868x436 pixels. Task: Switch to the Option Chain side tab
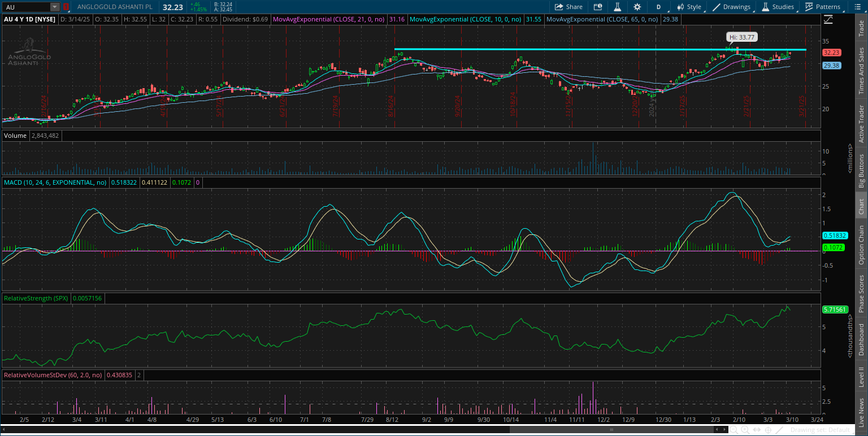[x=861, y=245]
